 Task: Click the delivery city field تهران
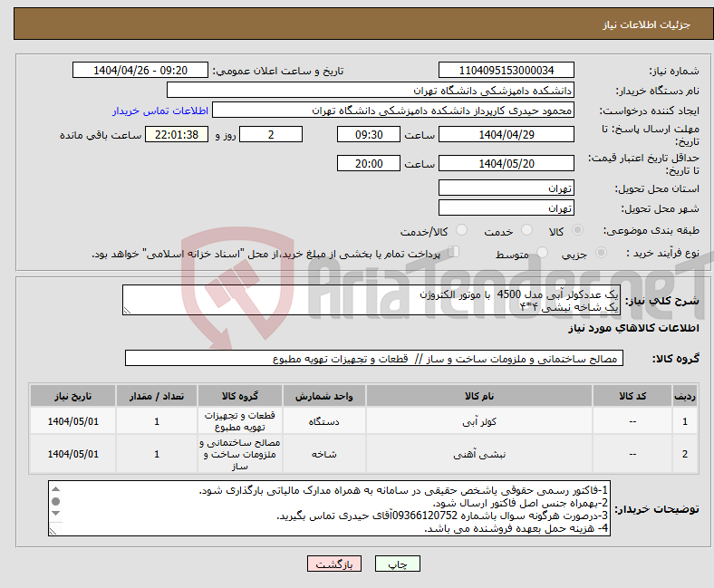(x=507, y=207)
